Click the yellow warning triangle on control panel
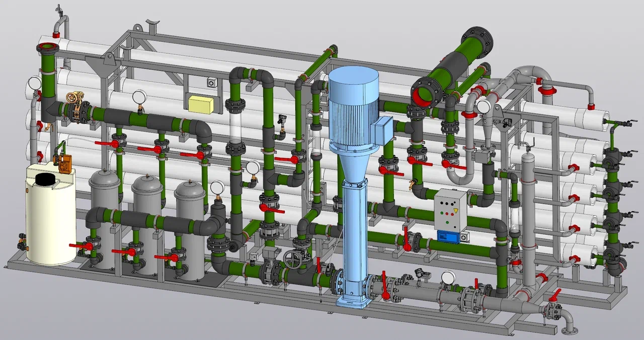Image resolution: width=644 pixels, height=340 pixels. 456,210
